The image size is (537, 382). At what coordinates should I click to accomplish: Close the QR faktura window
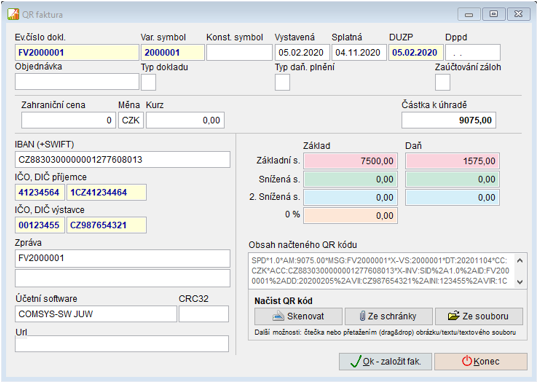518,14
